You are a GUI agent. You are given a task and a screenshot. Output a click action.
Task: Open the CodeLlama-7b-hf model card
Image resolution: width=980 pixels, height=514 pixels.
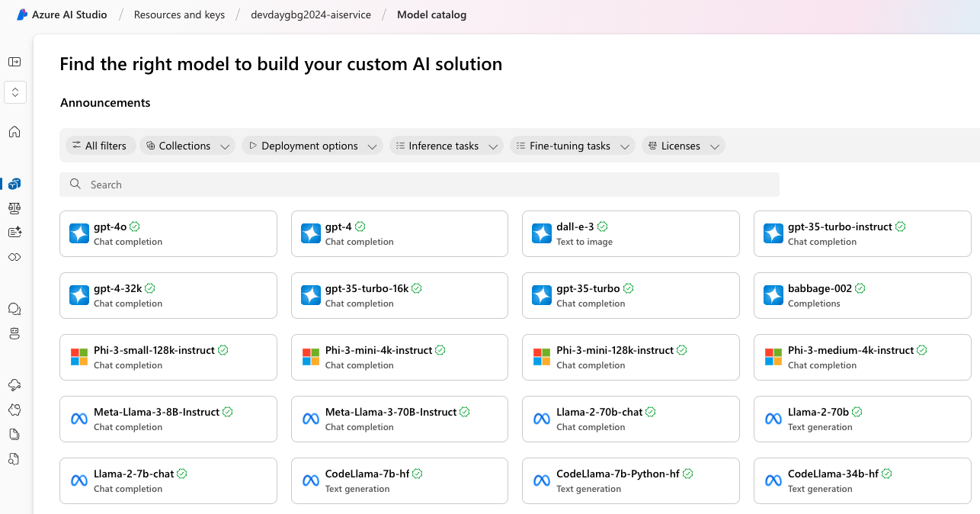click(399, 480)
